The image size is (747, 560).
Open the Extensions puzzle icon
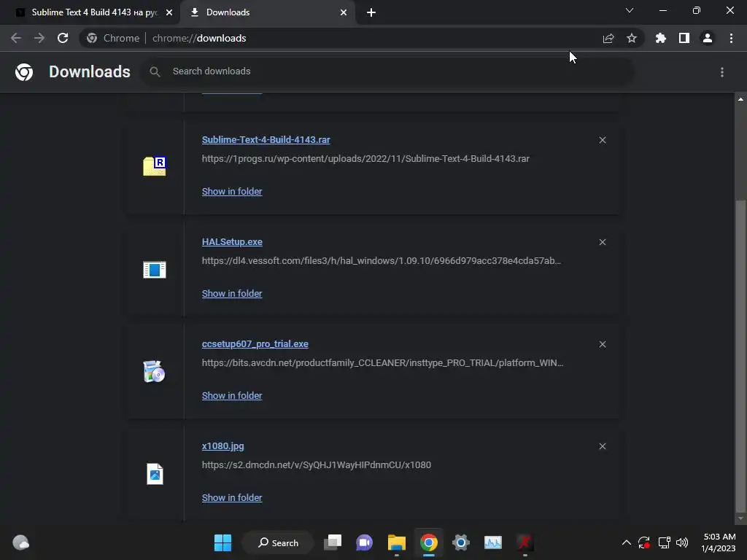(661, 38)
